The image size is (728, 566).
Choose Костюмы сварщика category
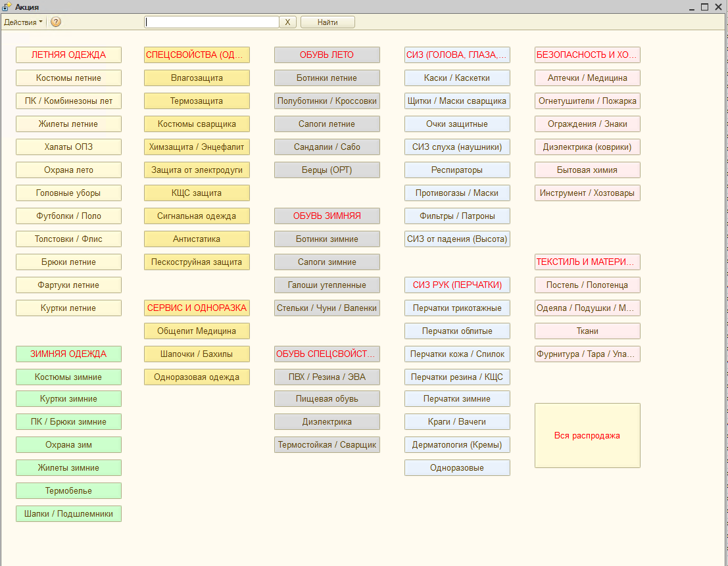point(197,124)
